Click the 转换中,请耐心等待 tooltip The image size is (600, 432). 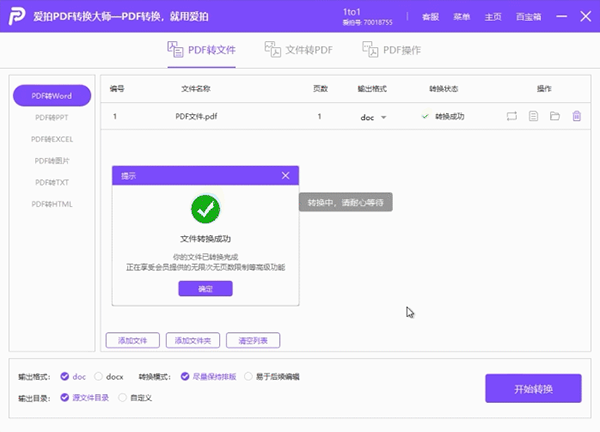(x=346, y=202)
